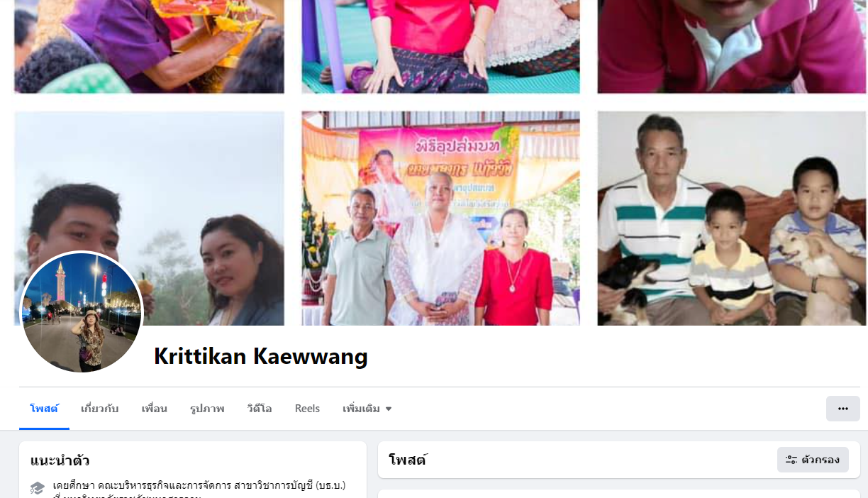
Task: Open the ordination ceremony banner photo
Action: click(440, 218)
